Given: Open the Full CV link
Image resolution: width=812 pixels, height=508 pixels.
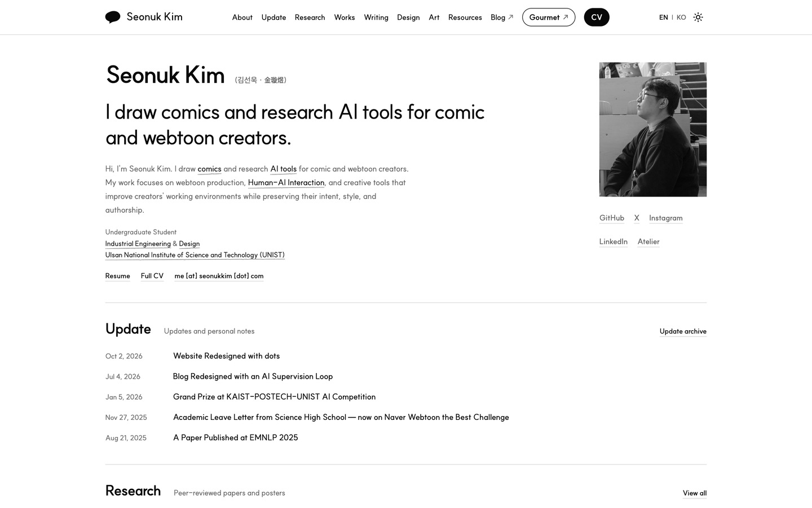Looking at the screenshot, I should tap(152, 276).
